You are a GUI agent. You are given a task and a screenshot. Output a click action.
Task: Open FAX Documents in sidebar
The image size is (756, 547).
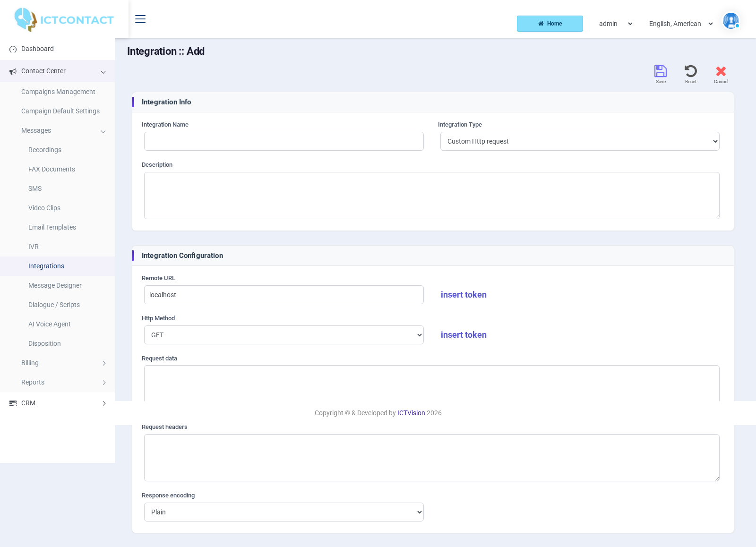click(x=52, y=169)
